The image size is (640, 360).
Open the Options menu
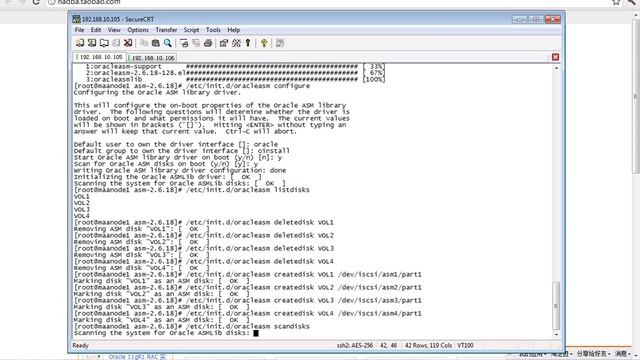click(x=138, y=30)
